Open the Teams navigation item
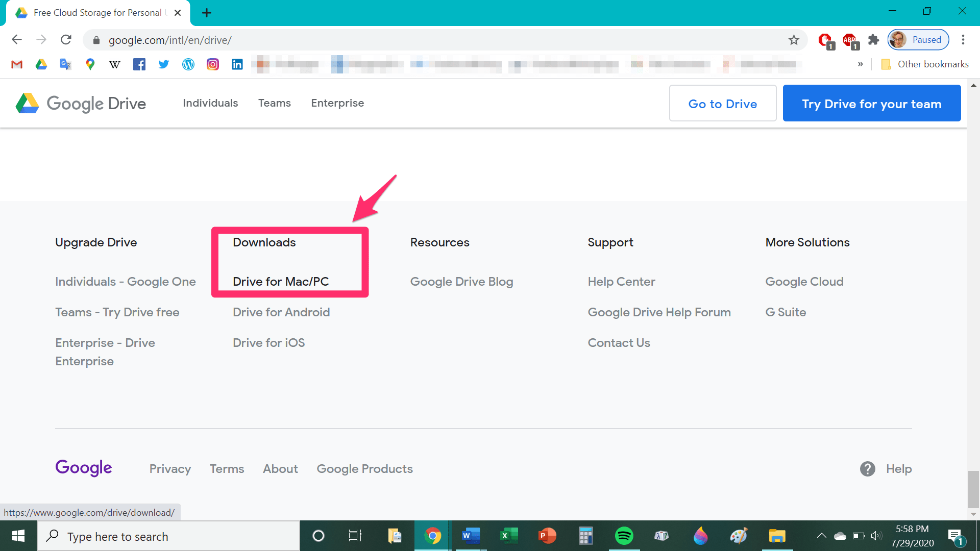The image size is (980, 551). point(274,103)
